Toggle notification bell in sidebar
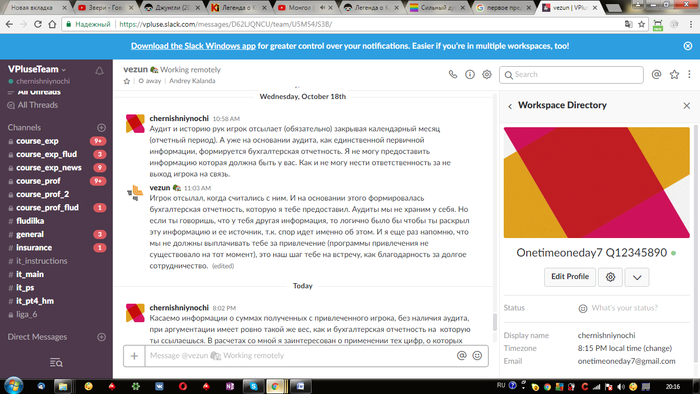Viewport: 700px width, 394px height. coord(99,71)
